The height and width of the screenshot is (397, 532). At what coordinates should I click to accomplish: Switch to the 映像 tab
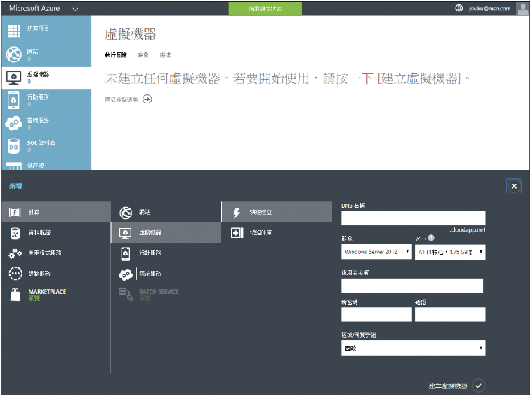tap(143, 55)
